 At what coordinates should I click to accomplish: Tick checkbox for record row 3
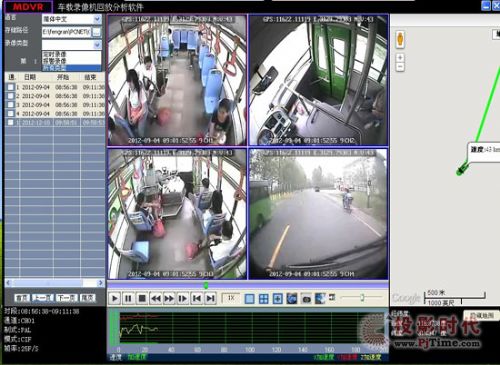pos(11,105)
